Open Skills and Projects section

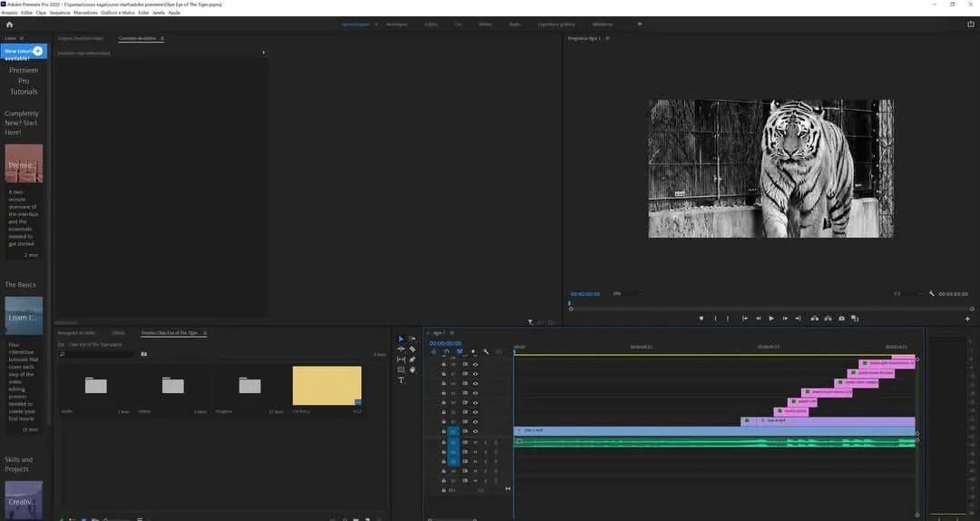point(19,464)
